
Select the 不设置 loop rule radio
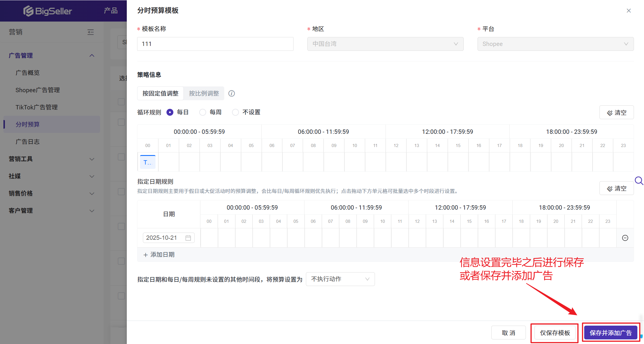click(235, 112)
